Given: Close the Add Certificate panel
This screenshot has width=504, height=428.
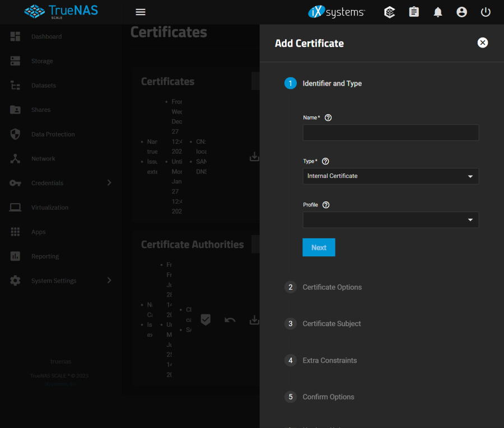Looking at the screenshot, I should point(483,43).
